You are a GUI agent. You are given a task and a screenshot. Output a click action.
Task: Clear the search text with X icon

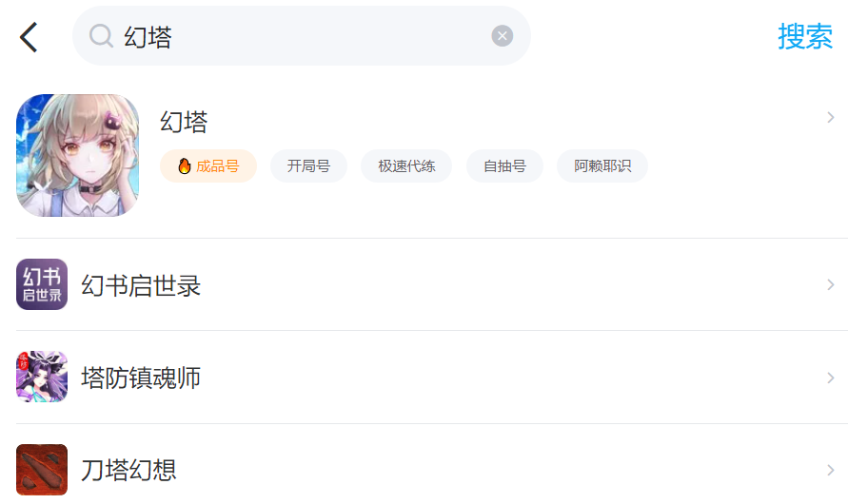503,36
